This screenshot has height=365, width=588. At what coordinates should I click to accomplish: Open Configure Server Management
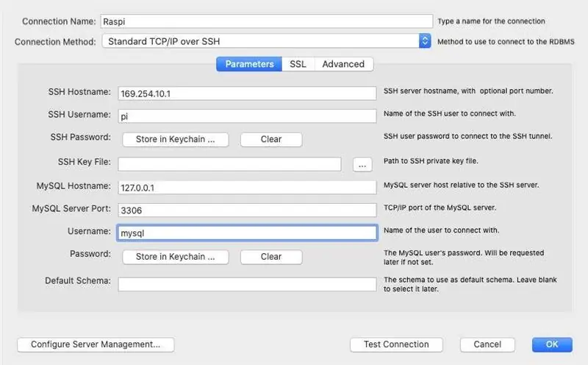tap(96, 344)
